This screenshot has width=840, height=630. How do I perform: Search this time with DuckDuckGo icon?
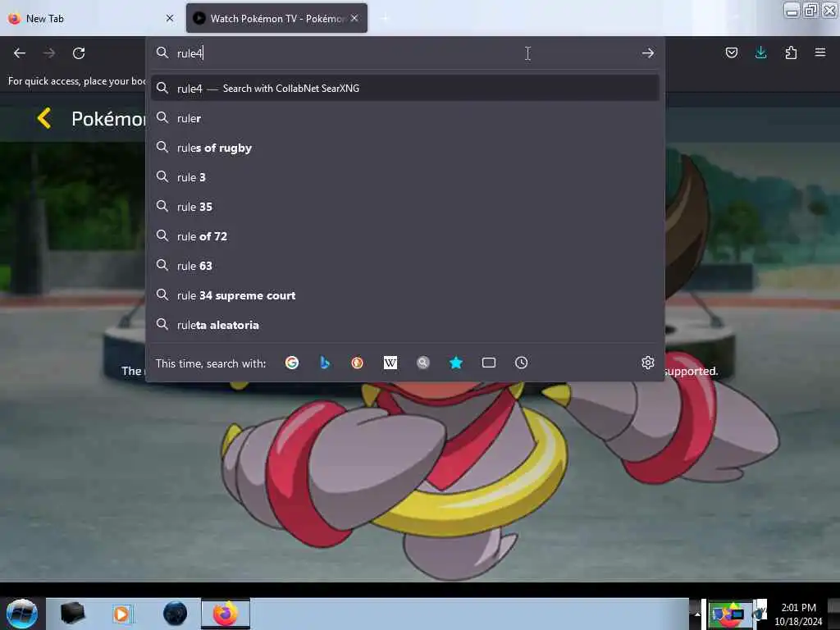[x=358, y=363]
